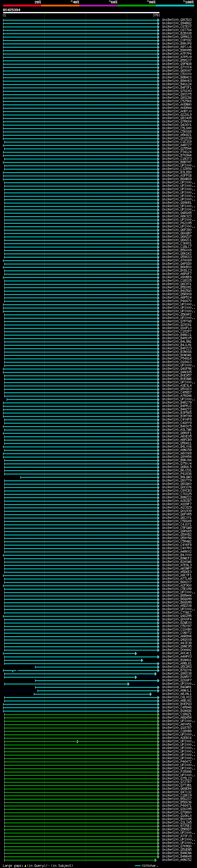Open hit UniRef100_P54814
The width and height of the screenshot is (197, 868).
click(x=177, y=358)
